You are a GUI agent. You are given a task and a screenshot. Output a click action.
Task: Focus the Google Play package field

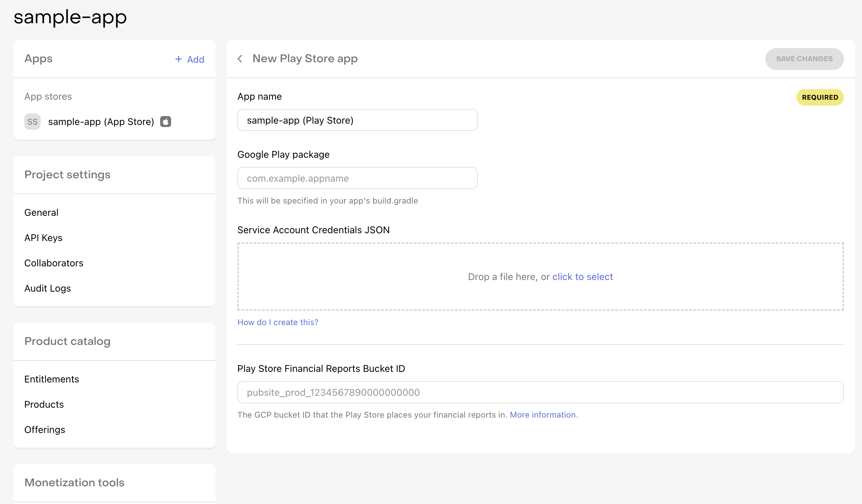tap(357, 179)
